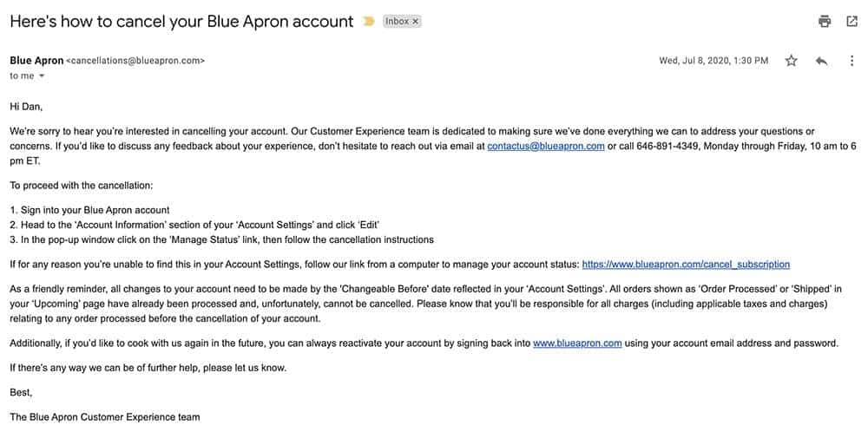The height and width of the screenshot is (445, 868).
Task: Click 'If there's any way we can be of further help' line
Action: [148, 368]
